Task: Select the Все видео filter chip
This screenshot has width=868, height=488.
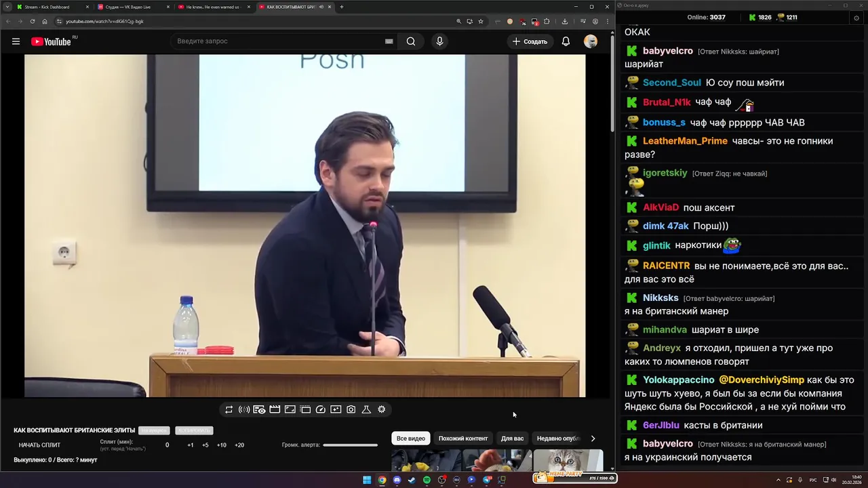Action: pyautogui.click(x=411, y=439)
